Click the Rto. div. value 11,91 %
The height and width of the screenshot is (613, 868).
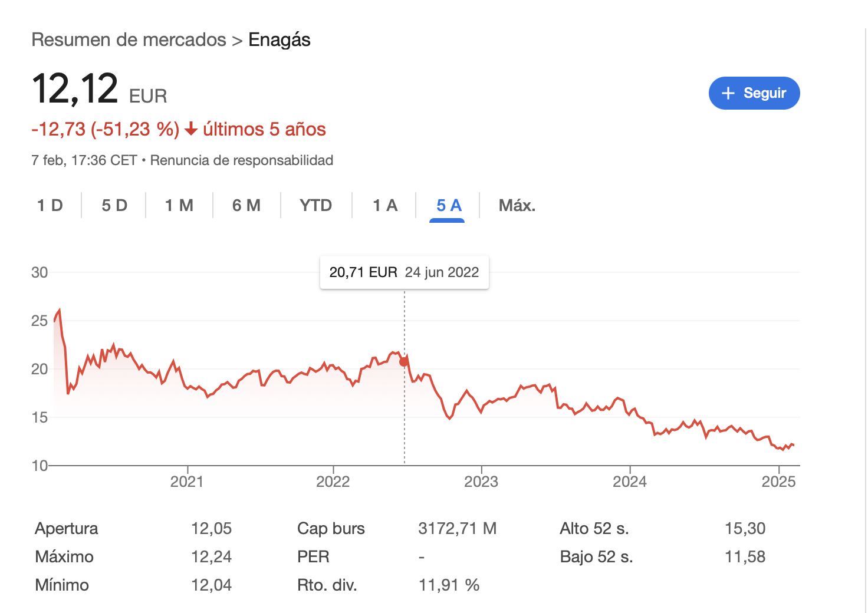[x=449, y=585]
